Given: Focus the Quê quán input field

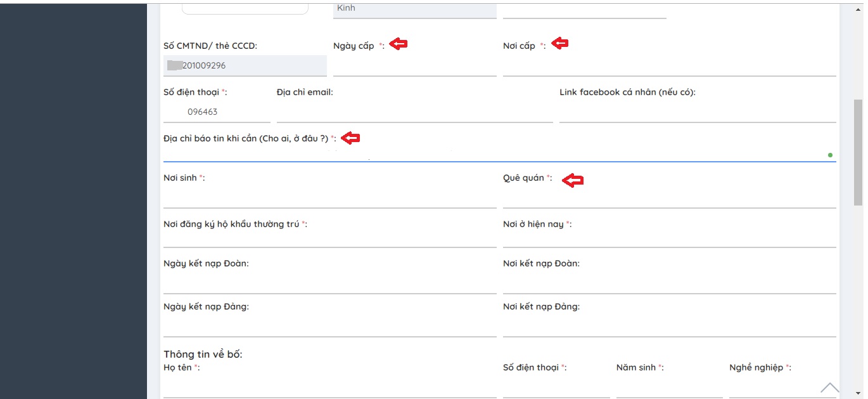Looking at the screenshot, I should tap(669, 198).
